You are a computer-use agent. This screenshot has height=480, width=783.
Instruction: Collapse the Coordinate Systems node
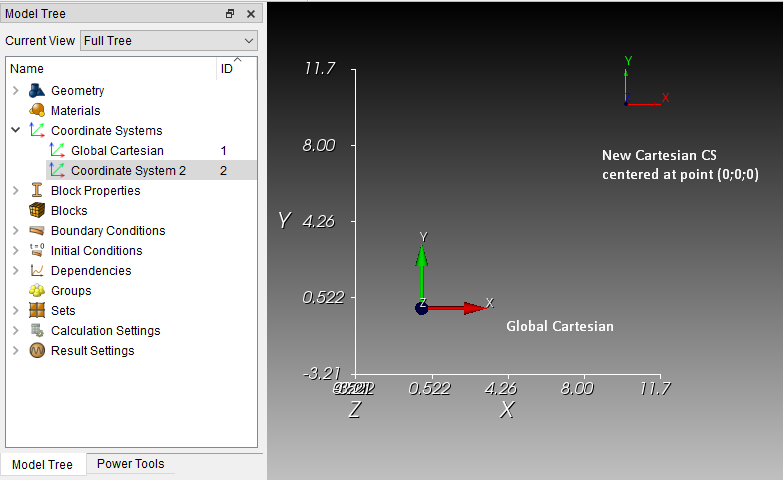[x=15, y=130]
